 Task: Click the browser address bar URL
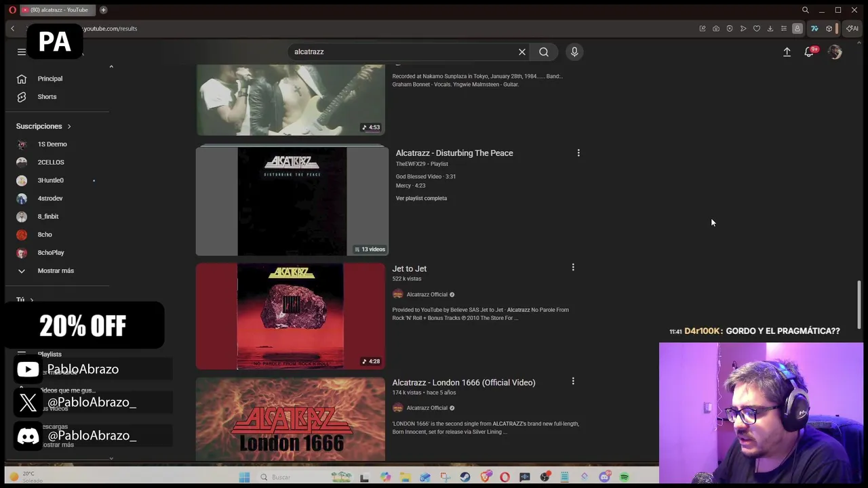[x=110, y=28]
